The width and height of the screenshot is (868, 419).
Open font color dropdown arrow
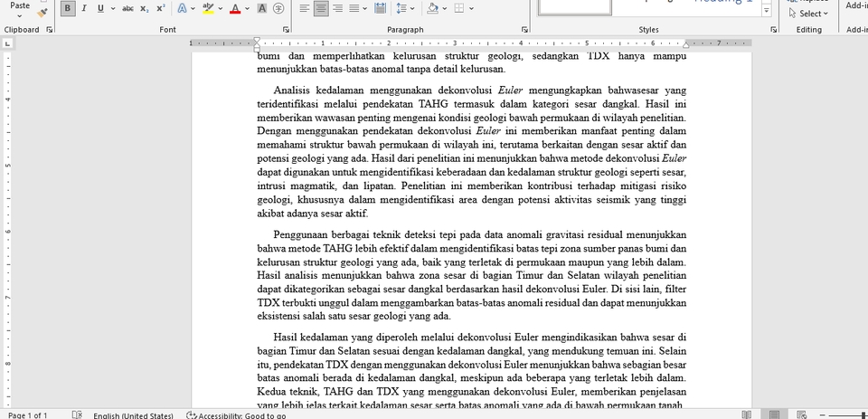(x=247, y=8)
